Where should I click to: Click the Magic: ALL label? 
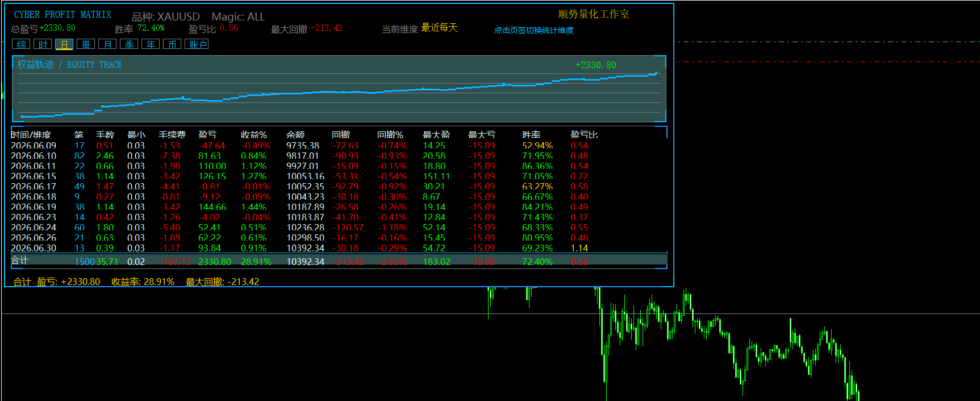238,17
